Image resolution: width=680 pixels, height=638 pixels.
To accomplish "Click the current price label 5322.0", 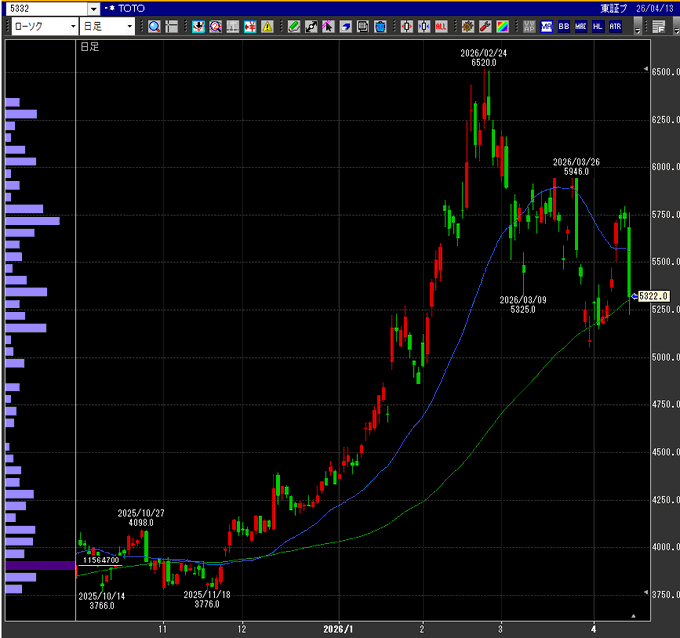I will click(x=654, y=296).
